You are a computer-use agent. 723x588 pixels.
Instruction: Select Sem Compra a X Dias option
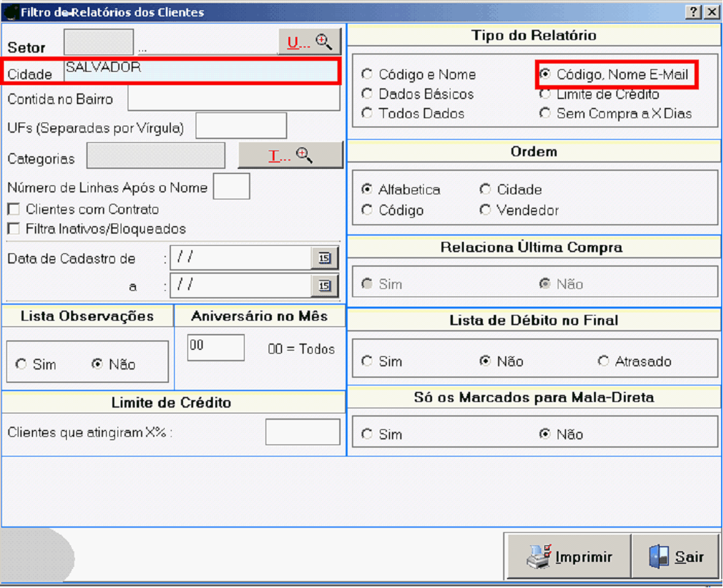(x=545, y=114)
